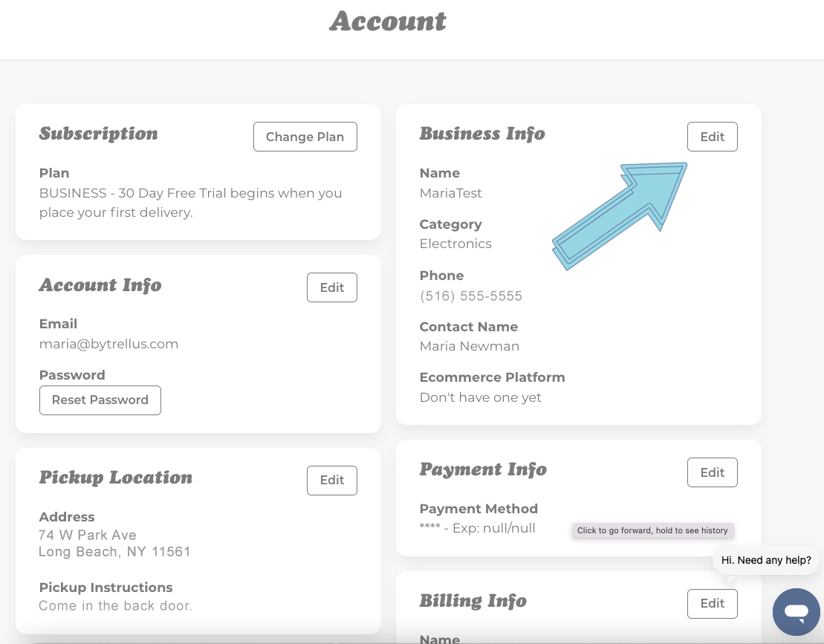The image size is (824, 644).
Task: Edit the Billing Info section
Action: coord(712,604)
